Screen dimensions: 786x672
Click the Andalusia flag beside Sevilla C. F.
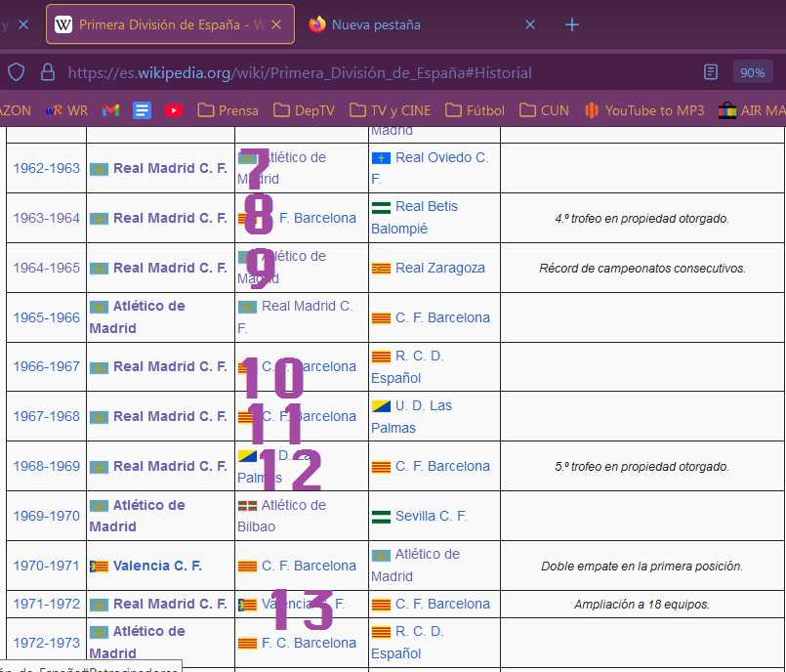[x=381, y=517]
